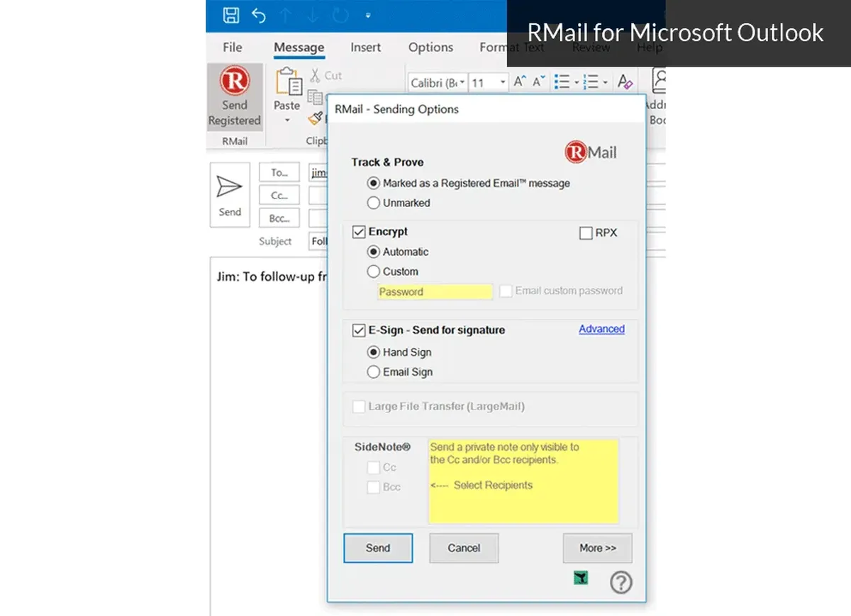The image size is (851, 616).
Task: Toggle the Encrypt checkbox
Action: coord(359,232)
